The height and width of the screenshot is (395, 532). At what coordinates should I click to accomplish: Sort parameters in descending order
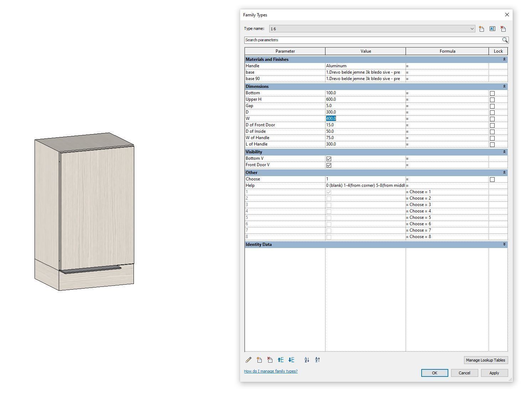317,360
